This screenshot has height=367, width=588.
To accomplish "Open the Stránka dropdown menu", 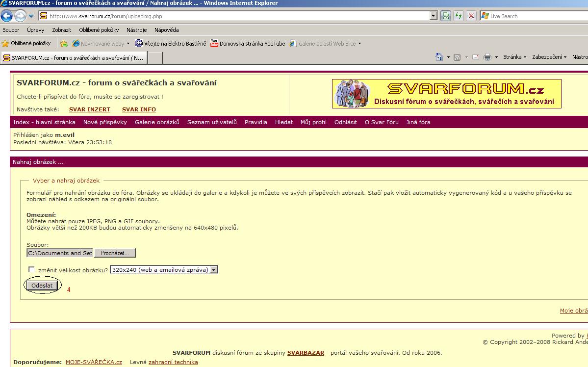I will point(514,57).
